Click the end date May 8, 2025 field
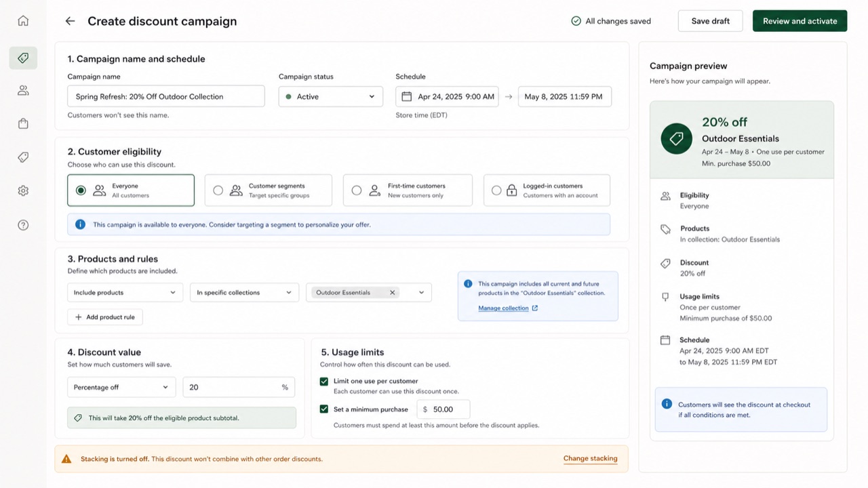Screen dimensions: 868x488 coord(565,96)
